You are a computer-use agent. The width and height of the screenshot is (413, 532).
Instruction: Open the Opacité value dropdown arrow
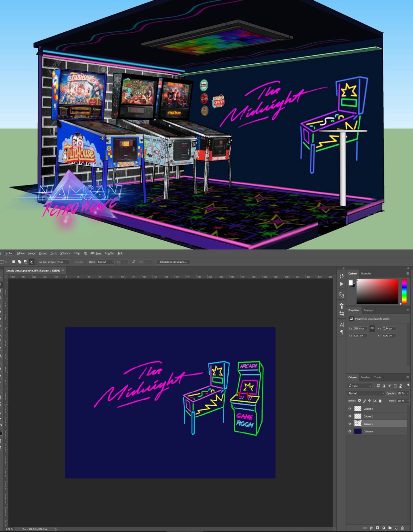tap(407, 393)
